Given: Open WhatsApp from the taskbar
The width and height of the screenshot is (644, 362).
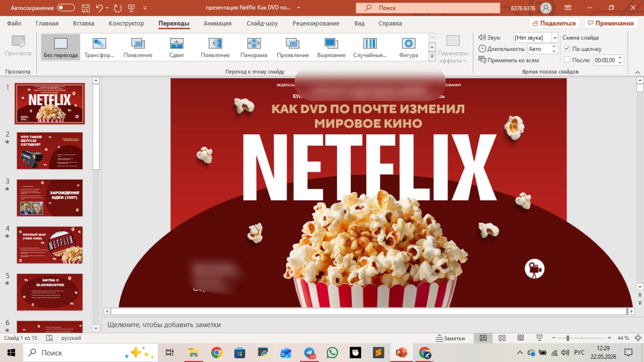Looking at the screenshot, I should 332,352.
